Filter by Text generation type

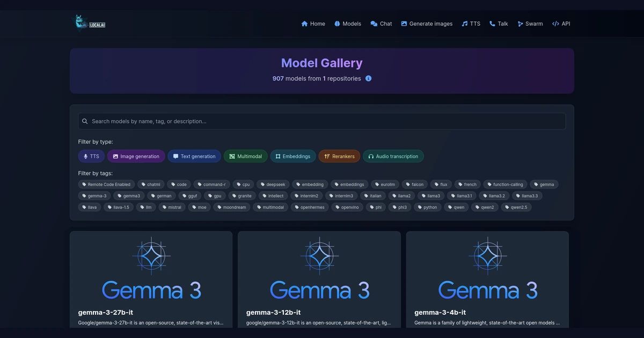click(x=194, y=156)
